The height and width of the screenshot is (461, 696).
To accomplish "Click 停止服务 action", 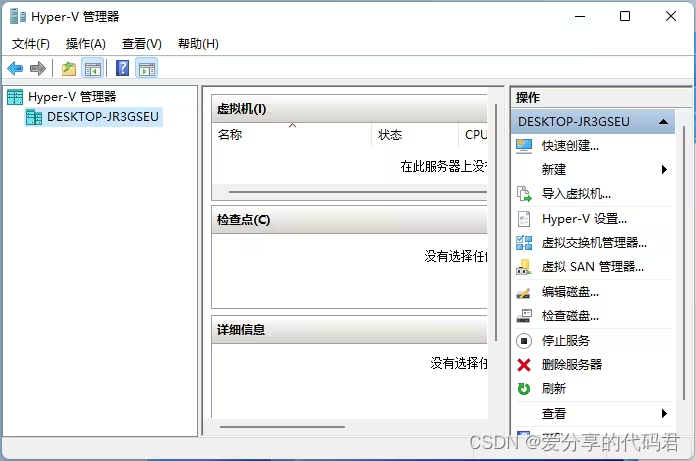I will [566, 341].
